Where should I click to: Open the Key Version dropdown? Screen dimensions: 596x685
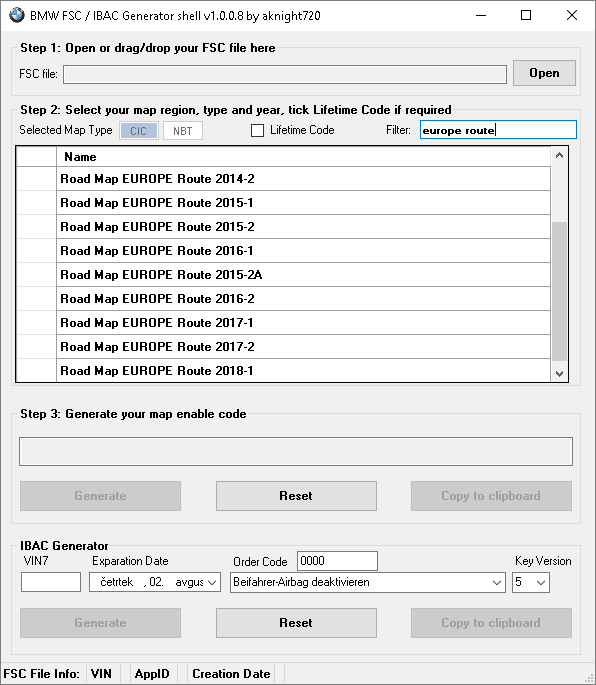tap(541, 582)
